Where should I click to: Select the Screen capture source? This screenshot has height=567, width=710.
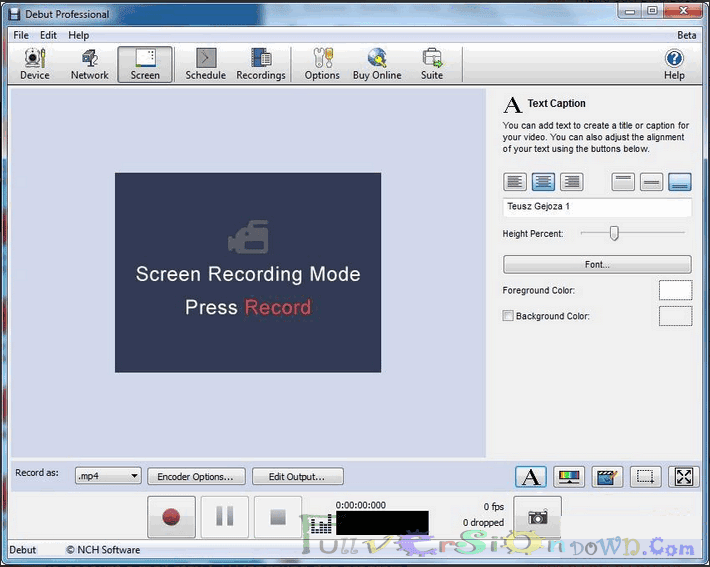pyautogui.click(x=145, y=64)
